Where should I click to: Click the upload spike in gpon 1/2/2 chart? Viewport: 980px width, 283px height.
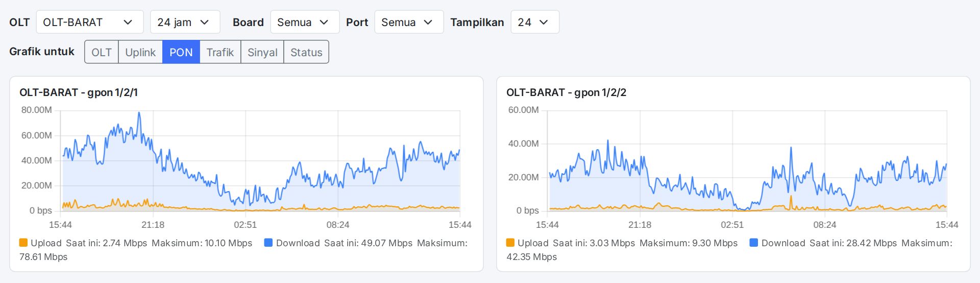tap(791, 197)
